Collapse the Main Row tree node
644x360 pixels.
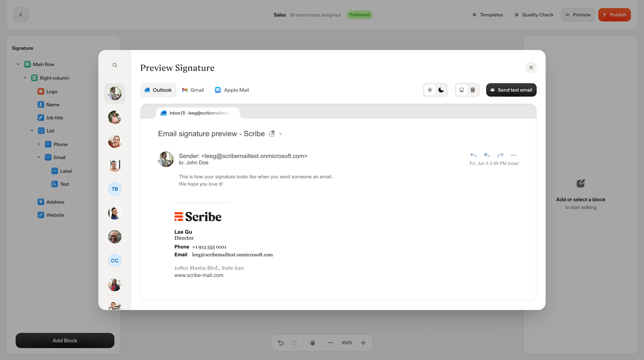(18, 64)
